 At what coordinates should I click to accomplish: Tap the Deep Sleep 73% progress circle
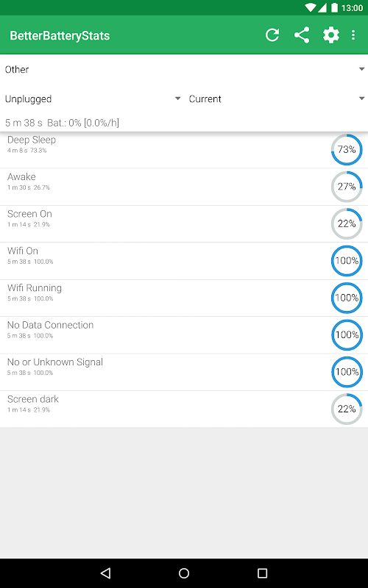[x=347, y=150]
